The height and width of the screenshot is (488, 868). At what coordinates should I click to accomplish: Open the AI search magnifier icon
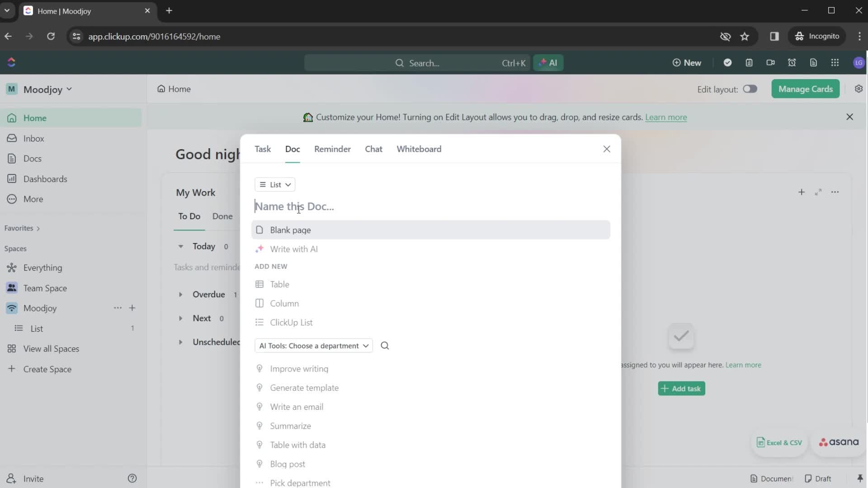coord(385,346)
